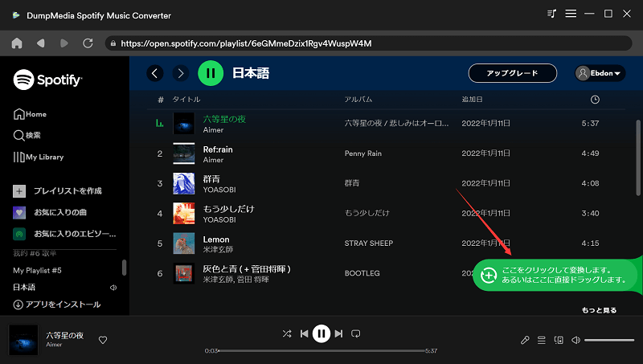The height and width of the screenshot is (364, 643).
Task: Select the track Ref:rain
Action: coord(218,149)
